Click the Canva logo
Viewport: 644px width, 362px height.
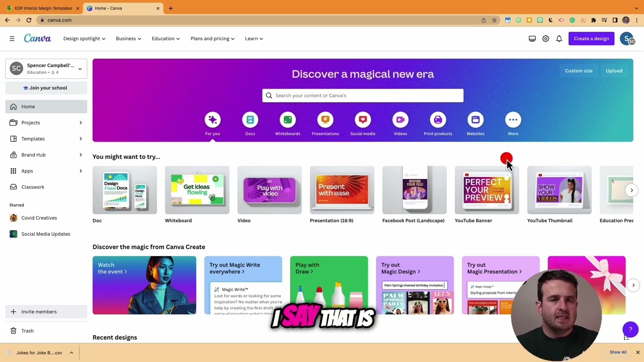[37, 39]
